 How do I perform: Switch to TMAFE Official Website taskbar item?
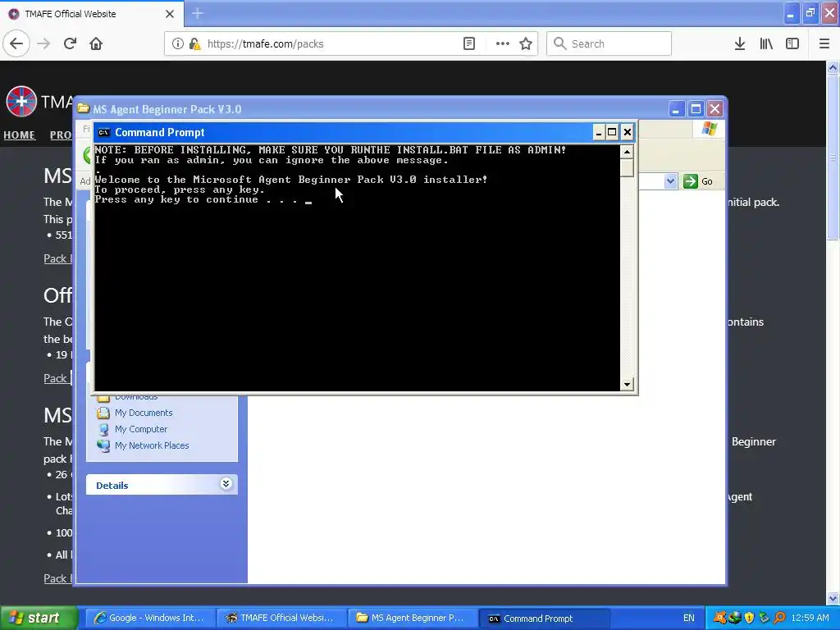click(x=281, y=618)
